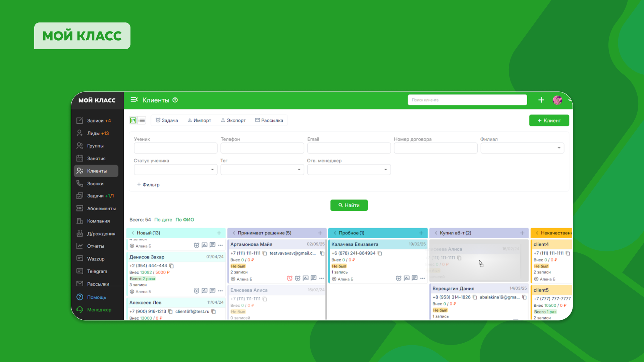Image resolution: width=644 pixels, height=362 pixels.
Task: Switch sorting to По ФИО
Action: click(185, 220)
